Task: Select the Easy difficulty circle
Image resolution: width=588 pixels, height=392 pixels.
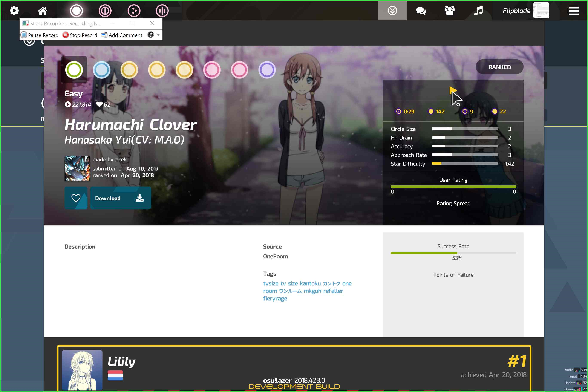Action: coord(74,70)
